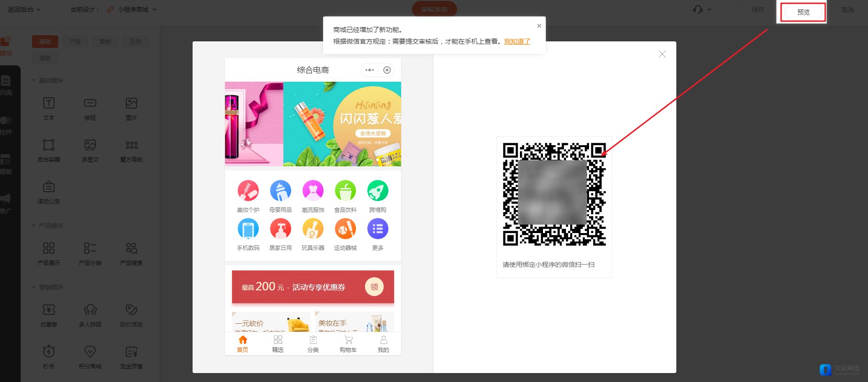Expand the 返回后台 dropdown
Screen dimensions: 868x382
(24, 9)
